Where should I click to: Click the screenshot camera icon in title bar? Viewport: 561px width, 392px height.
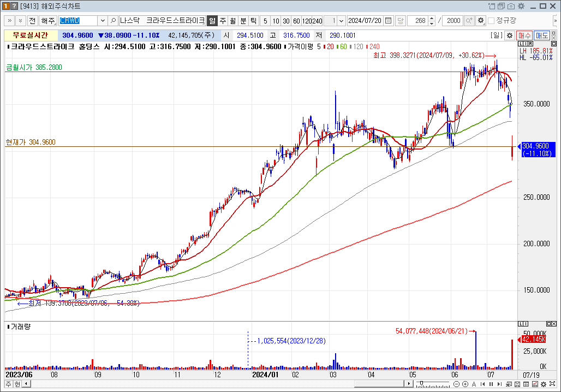[x=510, y=6]
